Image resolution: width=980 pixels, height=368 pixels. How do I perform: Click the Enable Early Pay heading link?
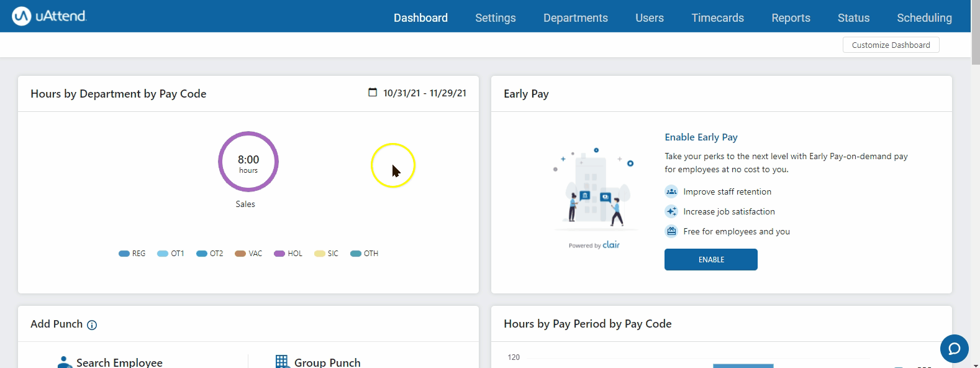point(701,137)
